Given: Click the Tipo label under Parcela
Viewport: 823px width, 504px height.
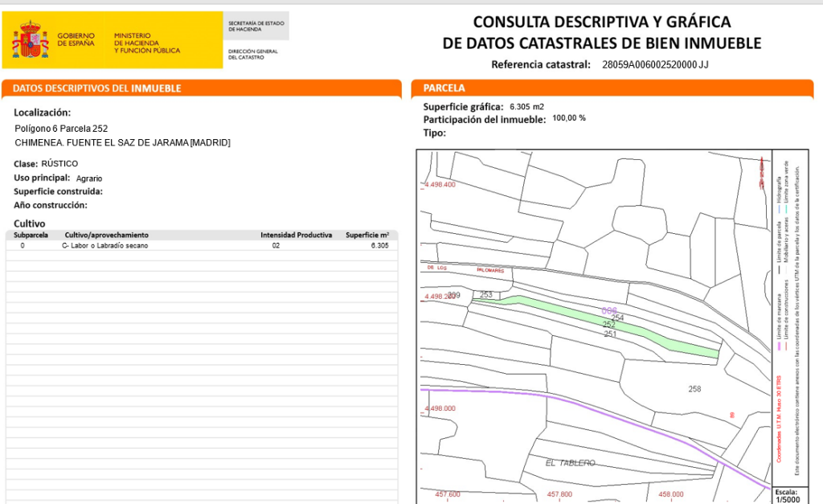Looking at the screenshot, I should (x=435, y=133).
